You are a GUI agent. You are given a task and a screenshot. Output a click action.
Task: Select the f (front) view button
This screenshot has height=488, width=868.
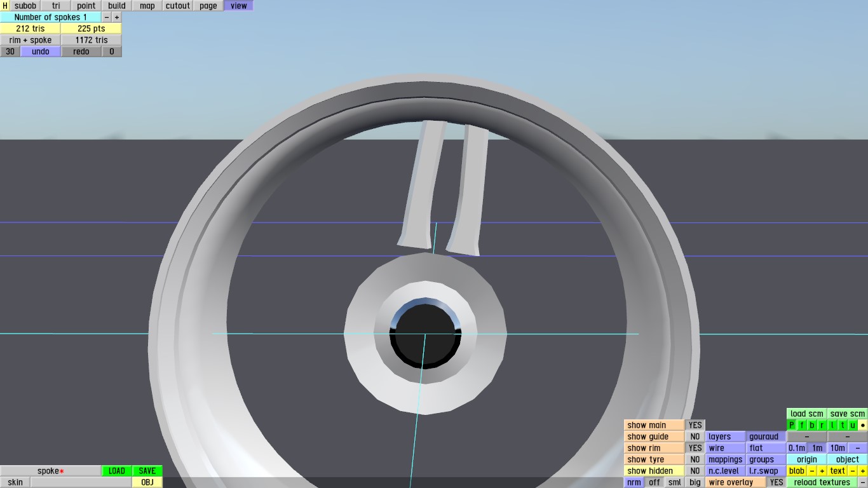pyautogui.click(x=802, y=425)
